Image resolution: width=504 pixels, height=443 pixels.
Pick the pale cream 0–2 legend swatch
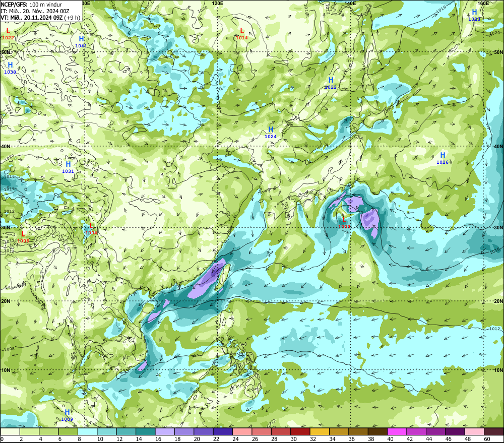click(10, 431)
